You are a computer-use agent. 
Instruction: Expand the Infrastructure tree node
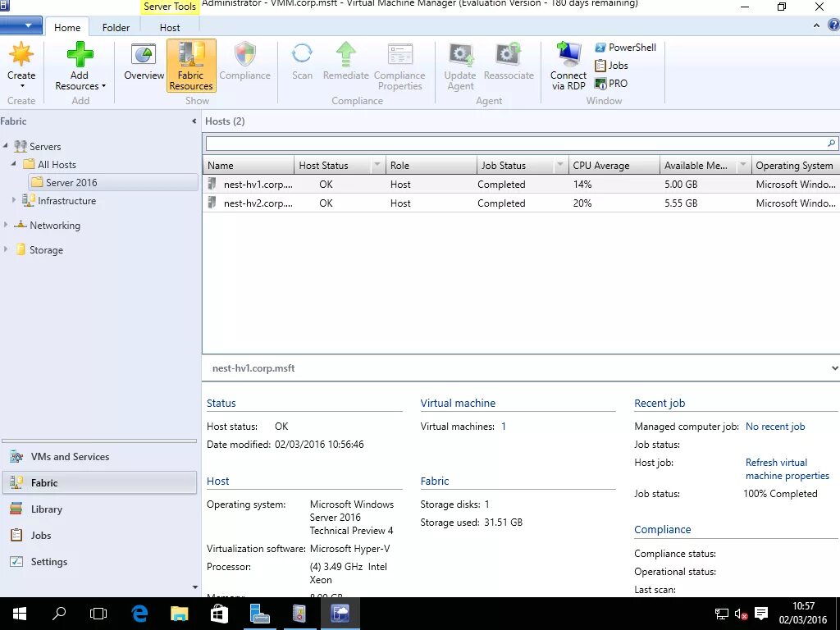click(14, 200)
